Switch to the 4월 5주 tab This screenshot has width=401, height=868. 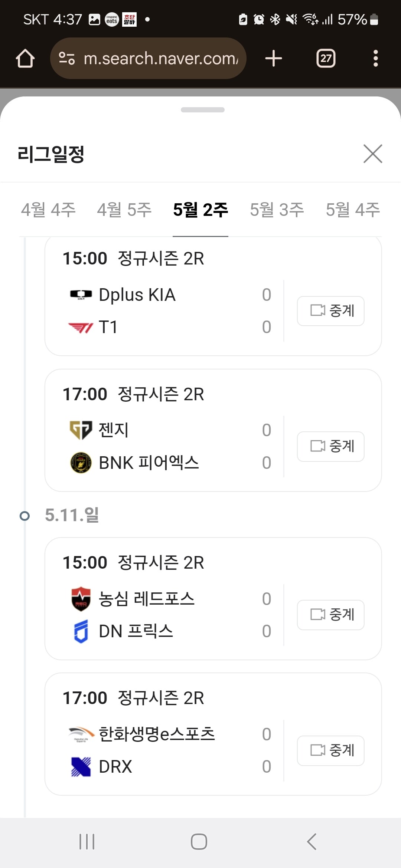click(124, 210)
